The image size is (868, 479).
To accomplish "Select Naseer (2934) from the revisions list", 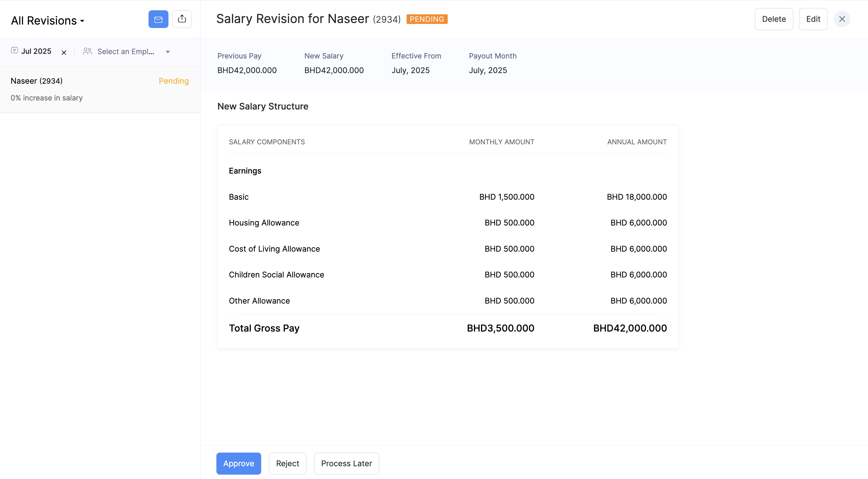I will 36,81.
